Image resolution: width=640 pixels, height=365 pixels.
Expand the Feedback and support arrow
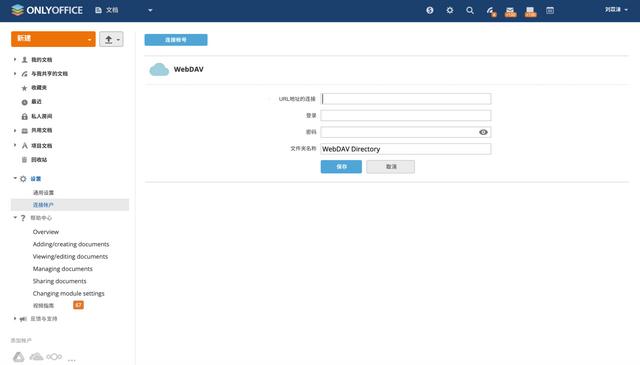pyautogui.click(x=15, y=318)
